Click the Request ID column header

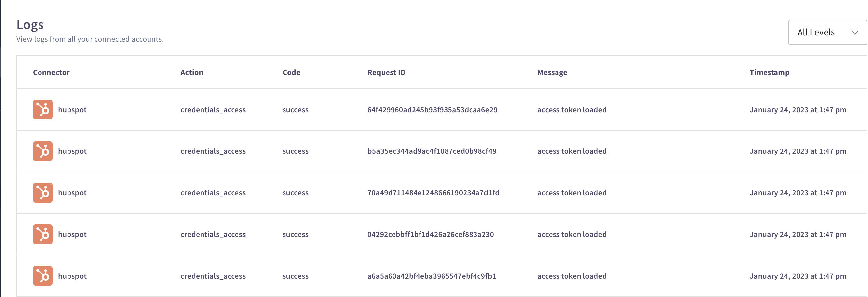pos(386,72)
